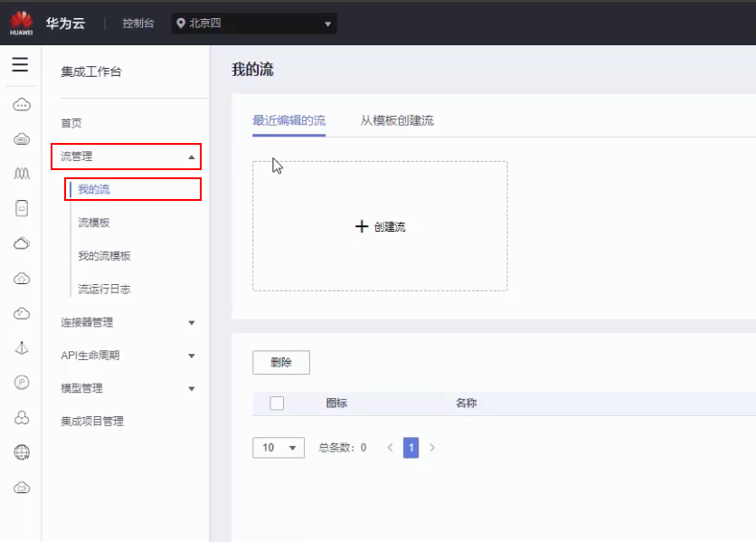Click the cloud with checkmark sidebar icon
756x542 pixels.
pos(22,314)
